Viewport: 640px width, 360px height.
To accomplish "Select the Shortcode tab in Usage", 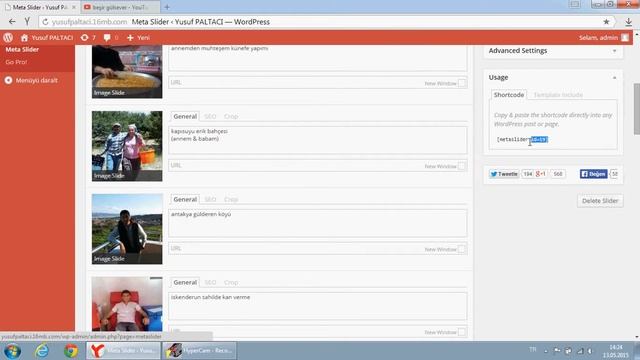I will click(509, 95).
